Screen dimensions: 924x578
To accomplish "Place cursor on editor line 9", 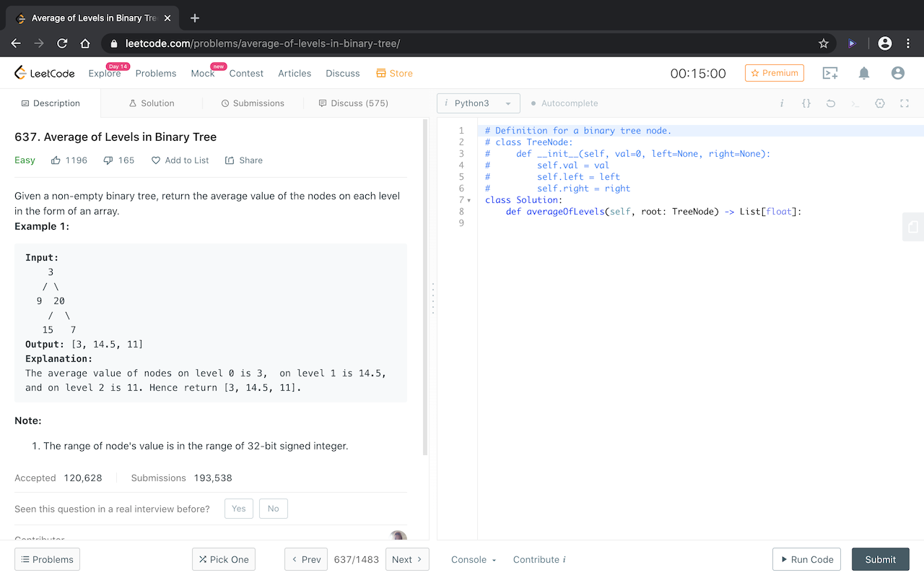I will coord(700,223).
